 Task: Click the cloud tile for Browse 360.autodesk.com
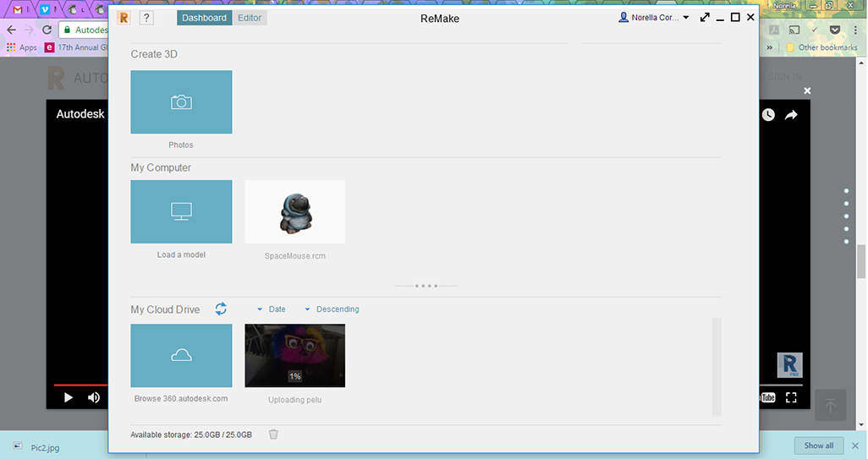pyautogui.click(x=181, y=356)
